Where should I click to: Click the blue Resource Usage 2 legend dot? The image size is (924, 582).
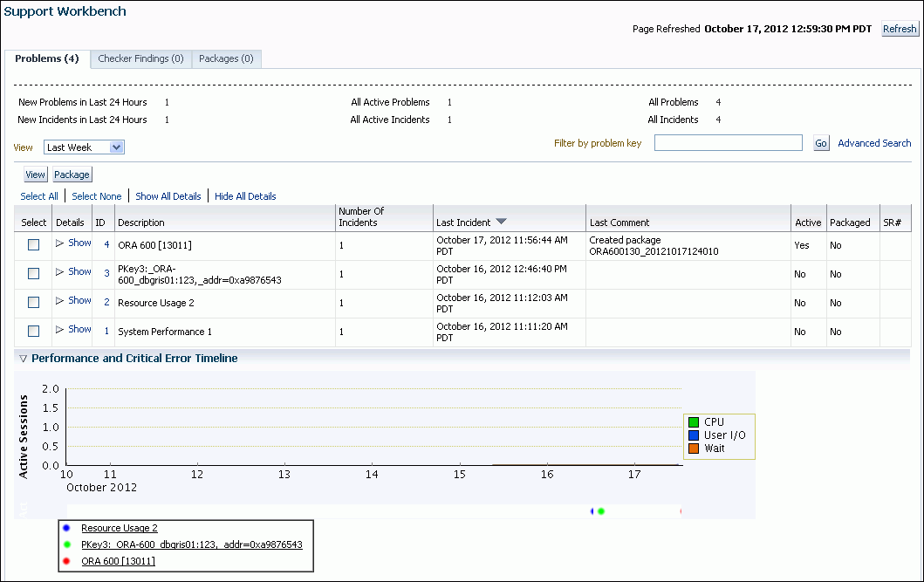(x=67, y=528)
